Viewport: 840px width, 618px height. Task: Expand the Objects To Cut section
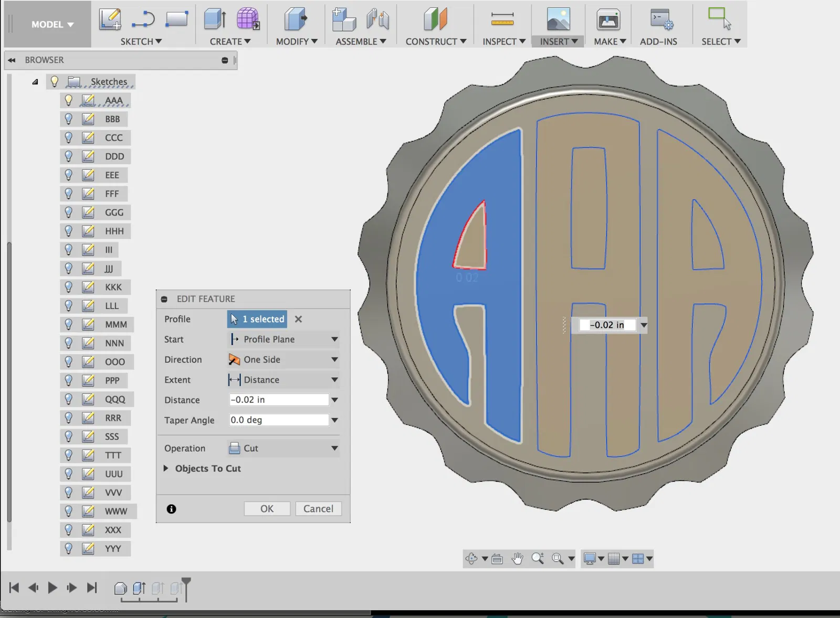click(166, 468)
